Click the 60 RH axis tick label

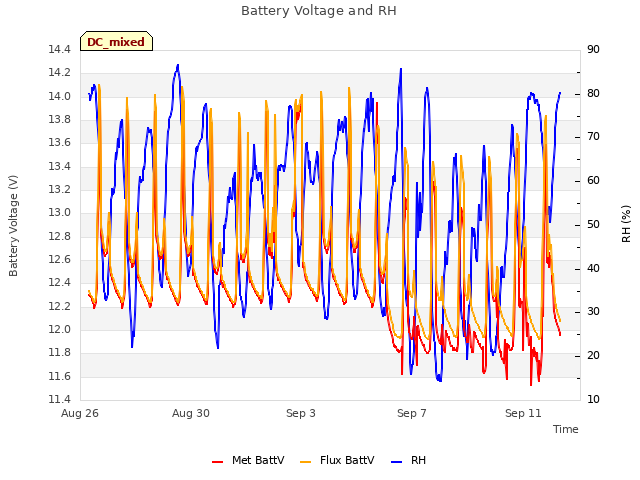click(593, 181)
